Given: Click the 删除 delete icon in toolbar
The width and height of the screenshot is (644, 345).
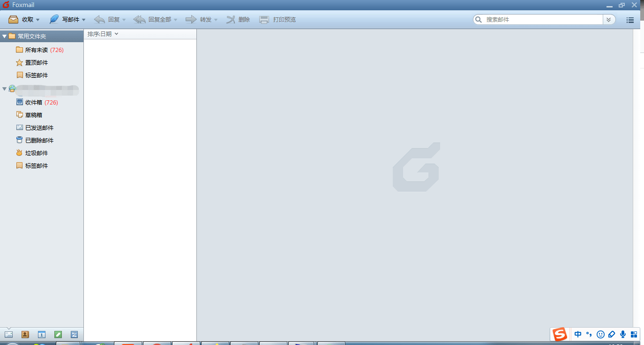Looking at the screenshot, I should point(238,19).
